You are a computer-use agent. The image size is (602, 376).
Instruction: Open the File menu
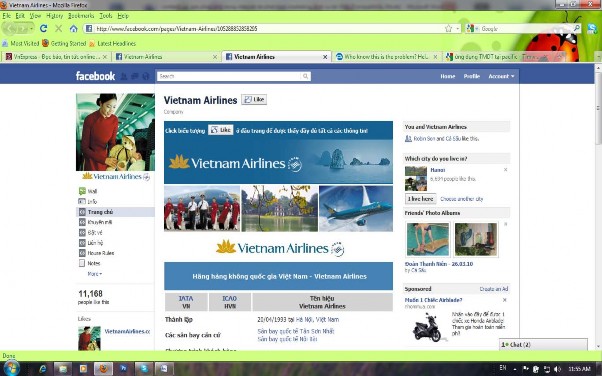[x=7, y=16]
